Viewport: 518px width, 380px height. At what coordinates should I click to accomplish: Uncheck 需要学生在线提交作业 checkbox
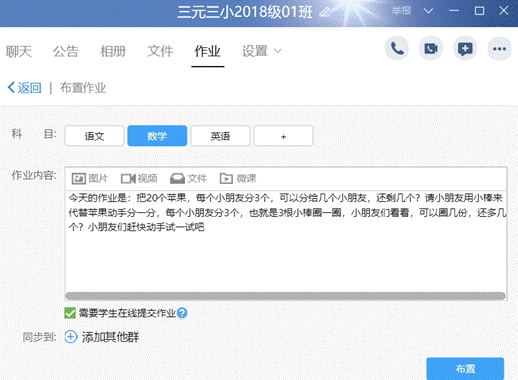[x=70, y=313]
